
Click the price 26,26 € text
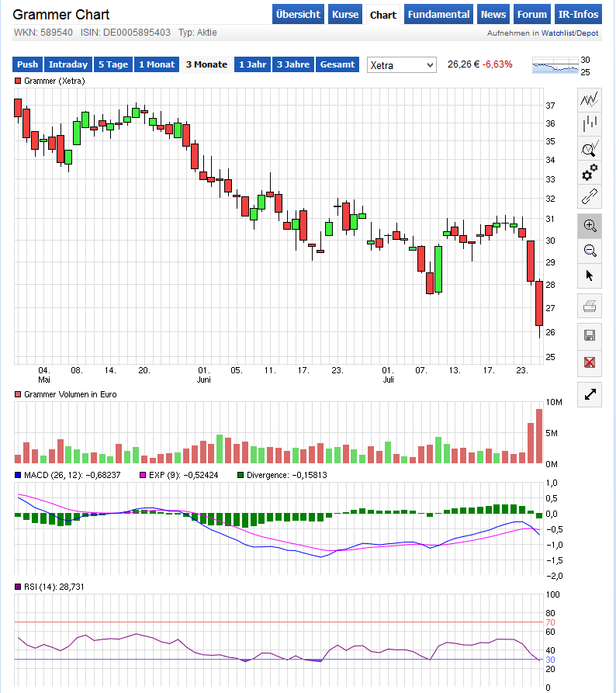(463, 64)
